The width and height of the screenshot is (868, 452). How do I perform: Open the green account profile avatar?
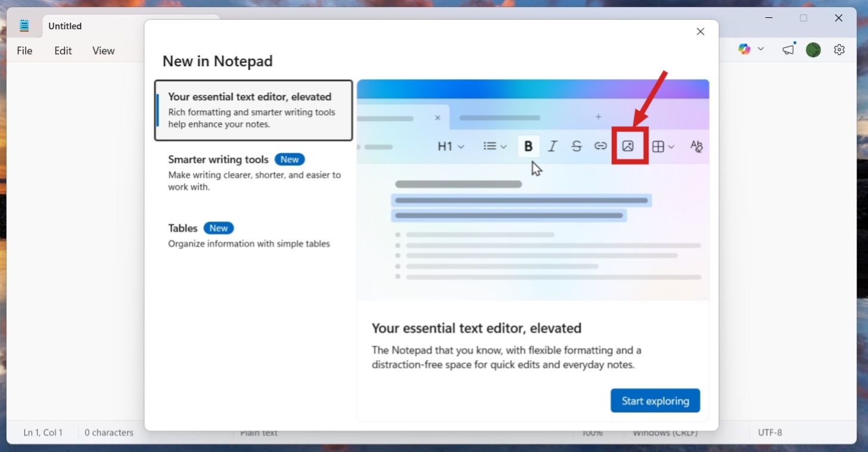(813, 50)
